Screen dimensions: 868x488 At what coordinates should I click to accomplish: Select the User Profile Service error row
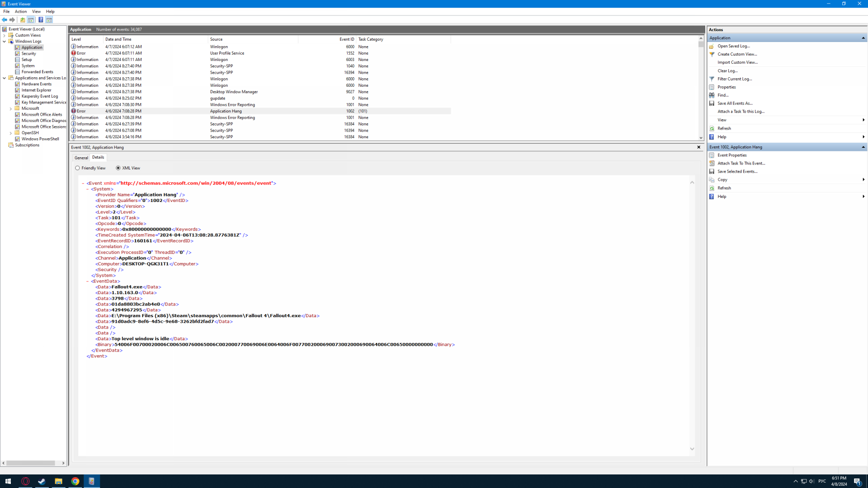coord(226,53)
